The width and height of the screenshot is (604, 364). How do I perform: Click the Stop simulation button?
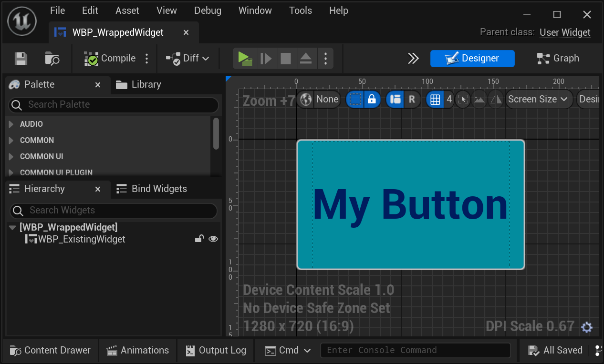pyautogui.click(x=286, y=59)
